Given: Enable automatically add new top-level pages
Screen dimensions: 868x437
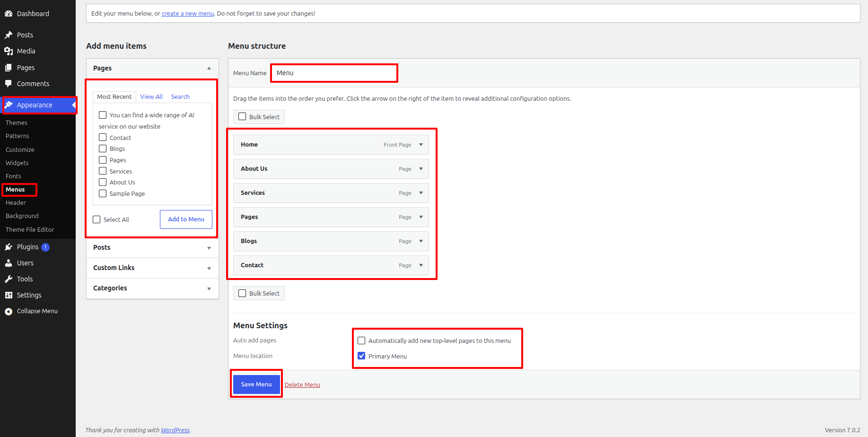Looking at the screenshot, I should [x=361, y=341].
